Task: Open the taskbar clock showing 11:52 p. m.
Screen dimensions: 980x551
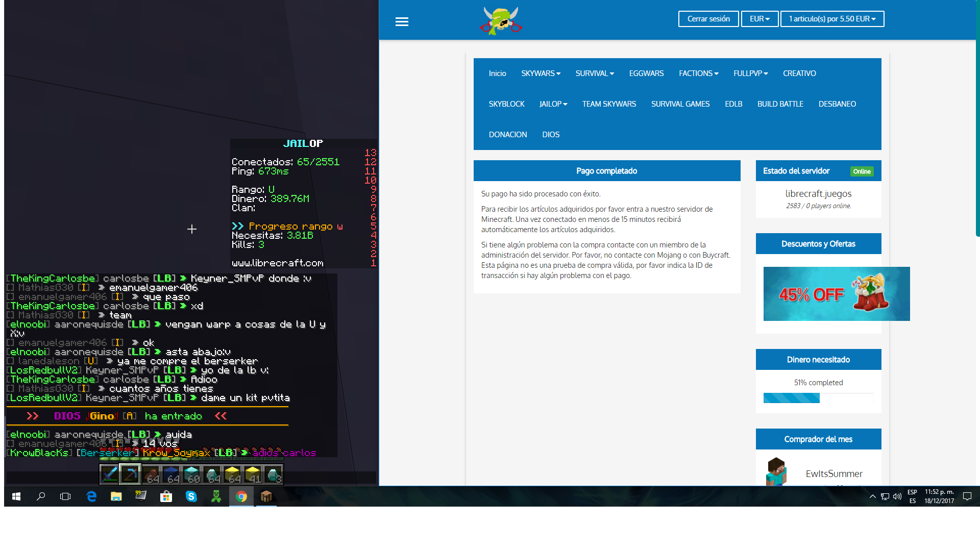Action: point(939,496)
